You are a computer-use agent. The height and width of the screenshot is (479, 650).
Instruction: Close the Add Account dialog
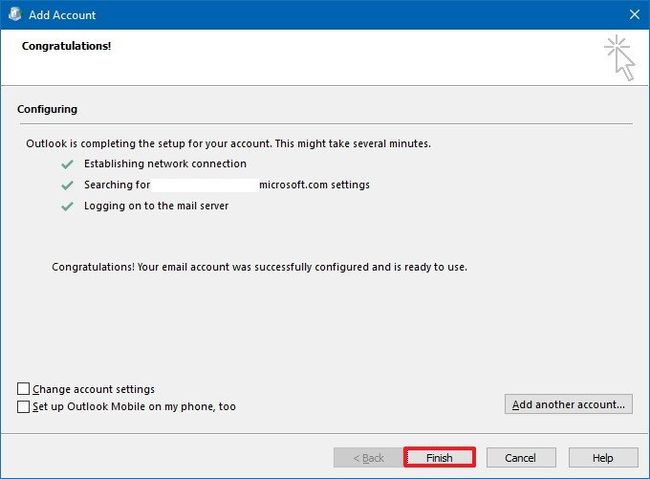tap(633, 14)
